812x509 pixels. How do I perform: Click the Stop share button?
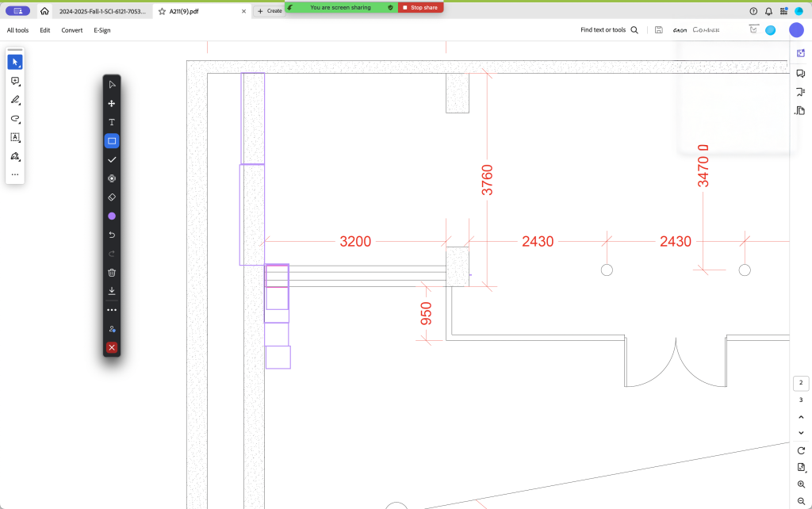tap(420, 7)
